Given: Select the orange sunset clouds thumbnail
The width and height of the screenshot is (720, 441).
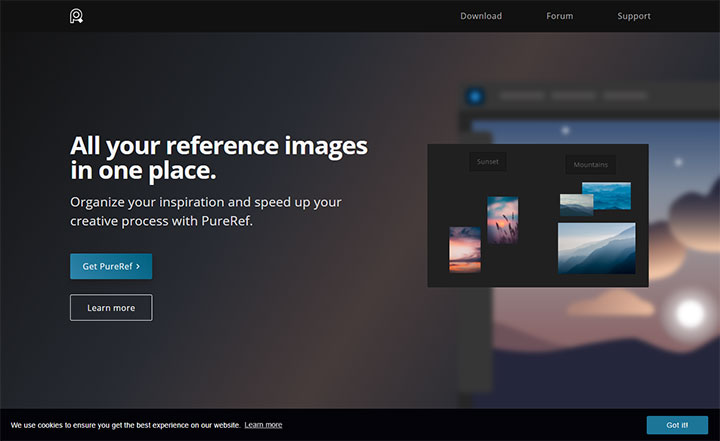Looking at the screenshot, I should (465, 249).
